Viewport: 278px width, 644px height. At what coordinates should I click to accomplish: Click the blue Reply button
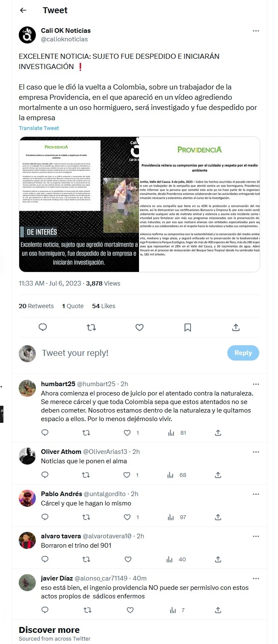click(x=243, y=353)
